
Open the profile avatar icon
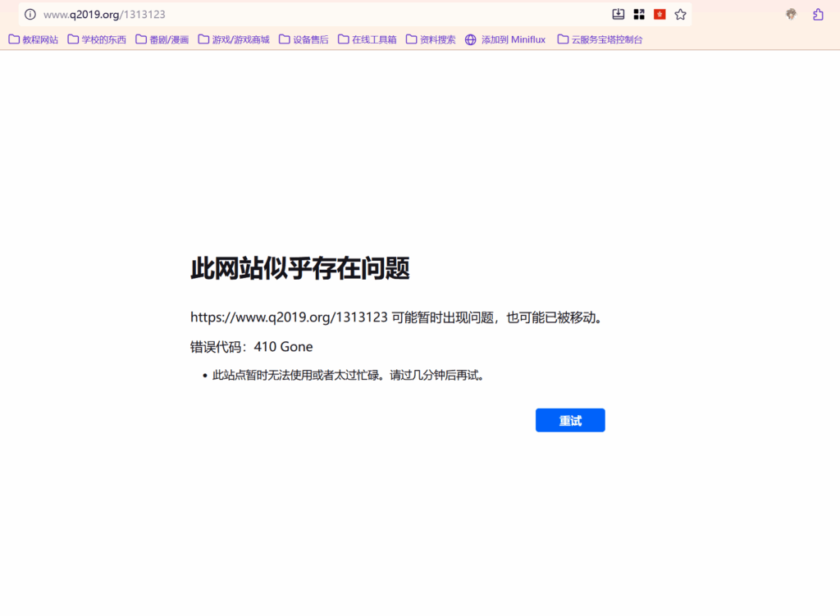791,14
